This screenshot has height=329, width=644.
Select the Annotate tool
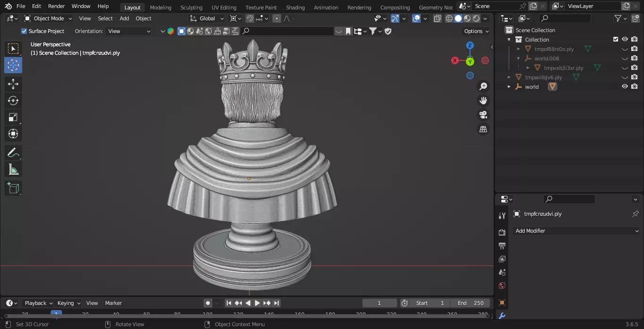click(x=13, y=152)
